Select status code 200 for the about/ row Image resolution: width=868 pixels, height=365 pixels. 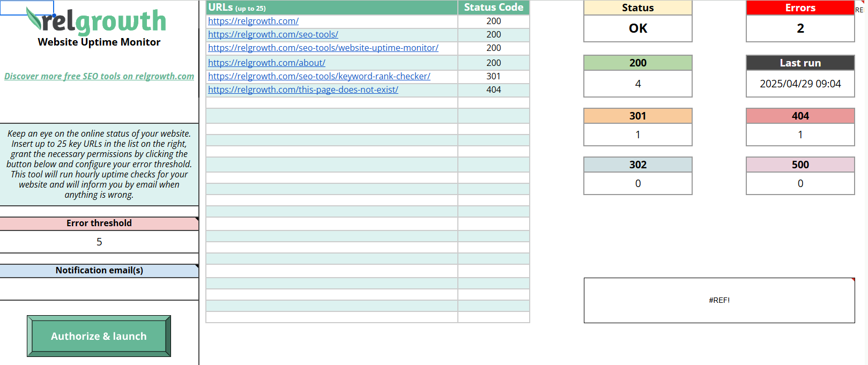click(494, 63)
